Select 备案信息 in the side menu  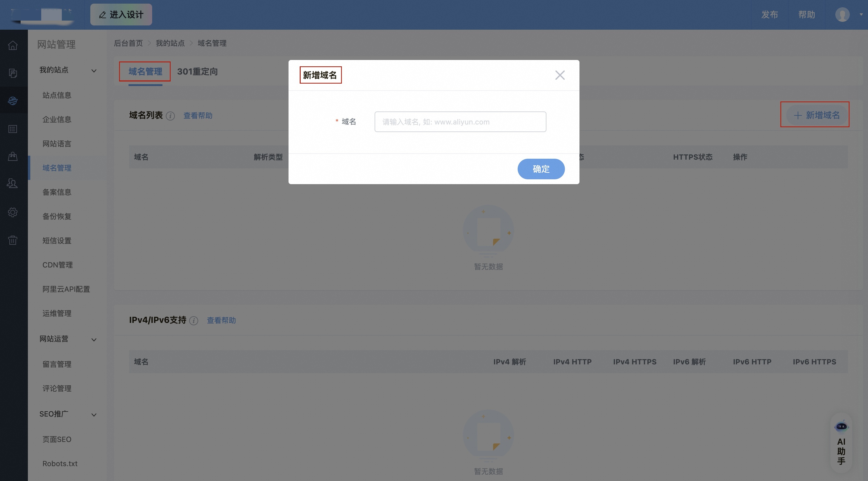pos(57,192)
